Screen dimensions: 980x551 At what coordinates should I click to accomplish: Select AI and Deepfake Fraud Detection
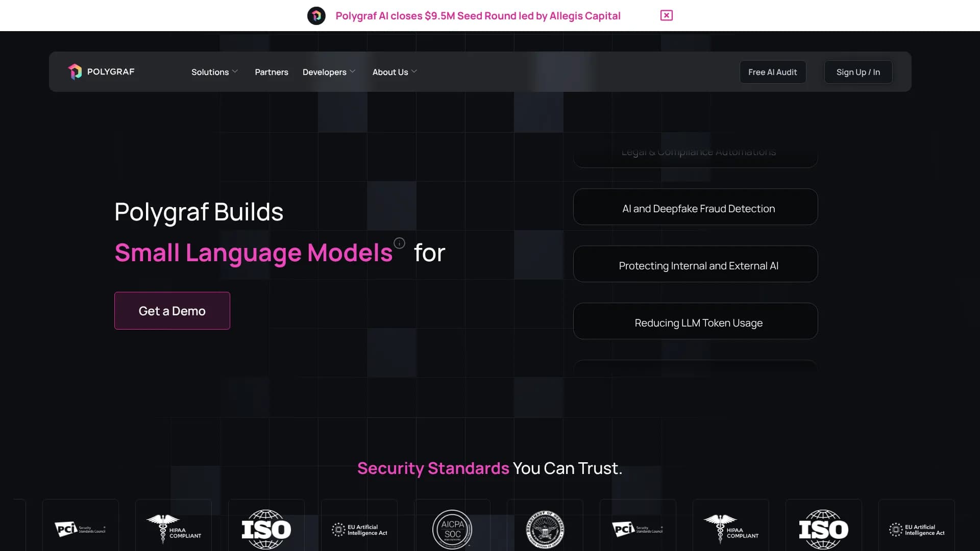click(x=695, y=207)
